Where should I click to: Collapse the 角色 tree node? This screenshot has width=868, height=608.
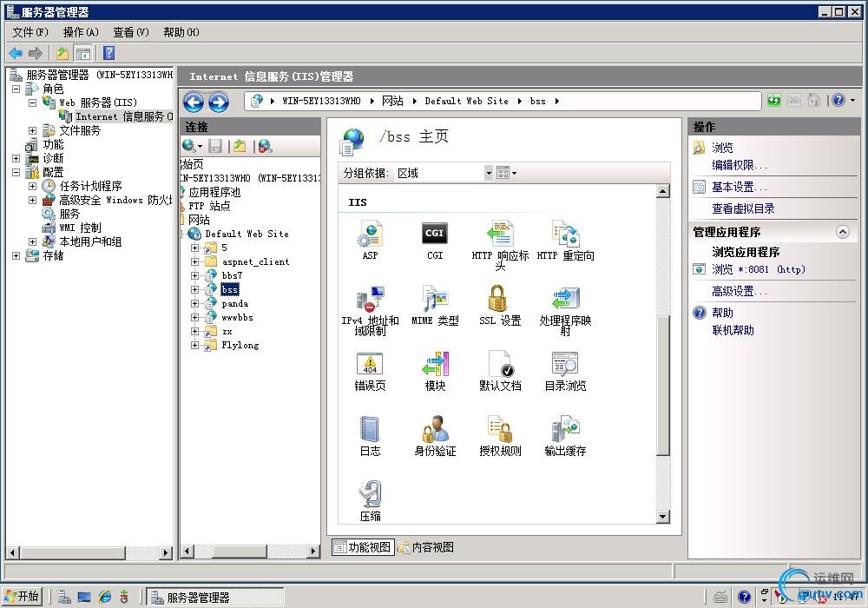coord(16,89)
